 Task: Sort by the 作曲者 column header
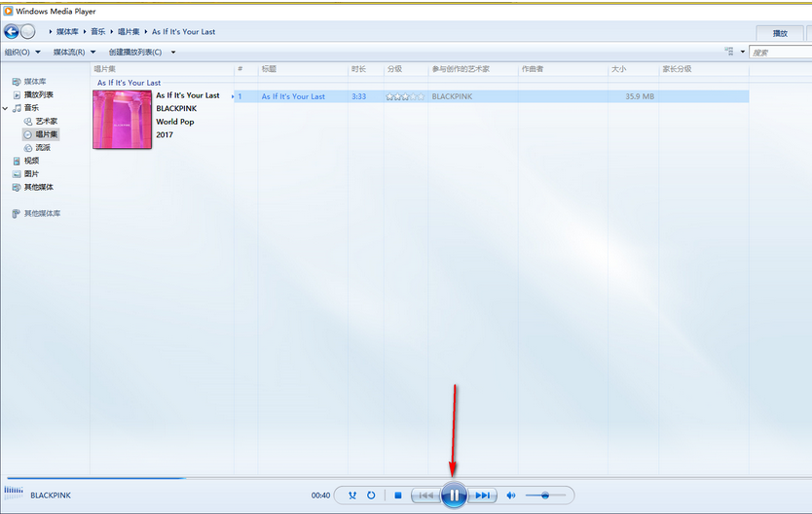563,69
